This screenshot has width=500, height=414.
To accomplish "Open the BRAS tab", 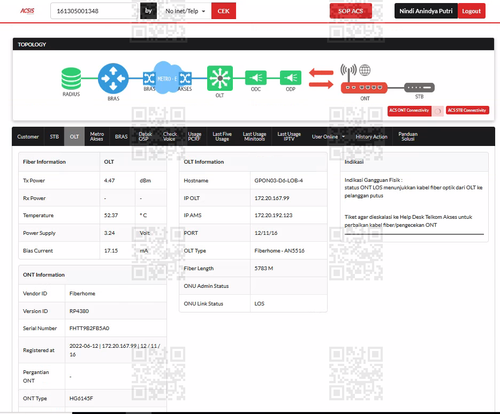I will tap(121, 137).
